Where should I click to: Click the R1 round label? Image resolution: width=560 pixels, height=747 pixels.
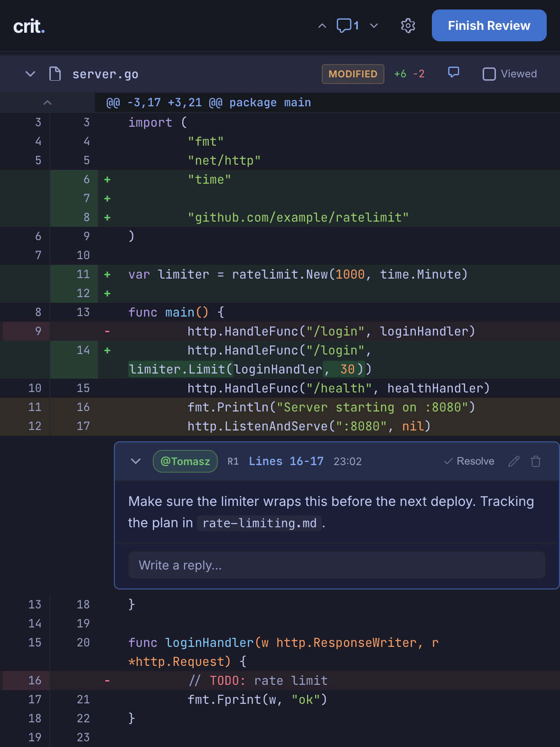point(233,461)
